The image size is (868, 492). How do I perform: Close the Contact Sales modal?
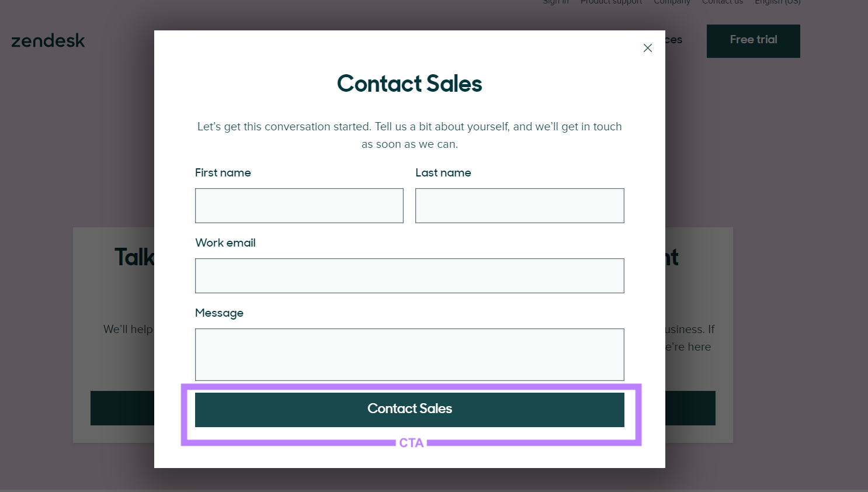(x=647, y=48)
